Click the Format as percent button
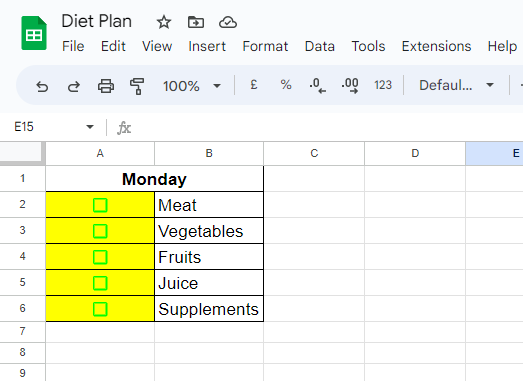The width and height of the screenshot is (523, 381). [286, 85]
